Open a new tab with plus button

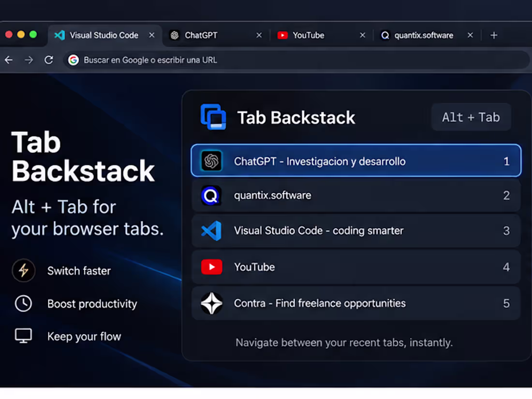click(494, 35)
